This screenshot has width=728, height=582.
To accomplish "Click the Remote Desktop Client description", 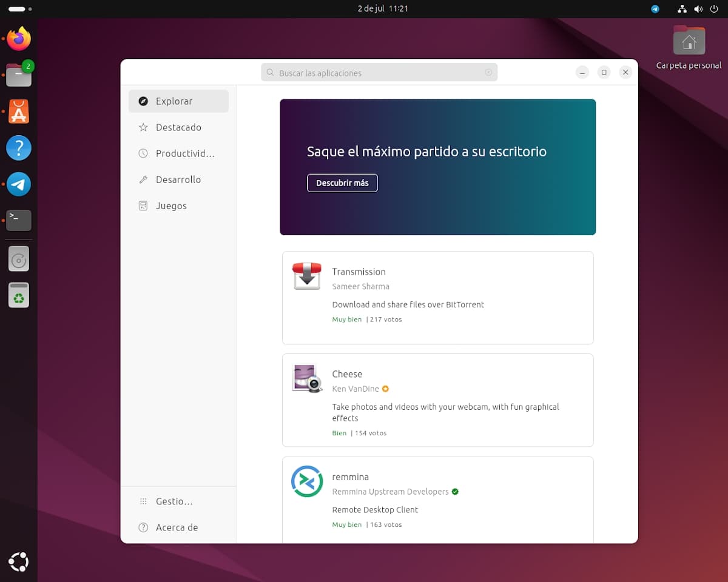I will tap(375, 510).
